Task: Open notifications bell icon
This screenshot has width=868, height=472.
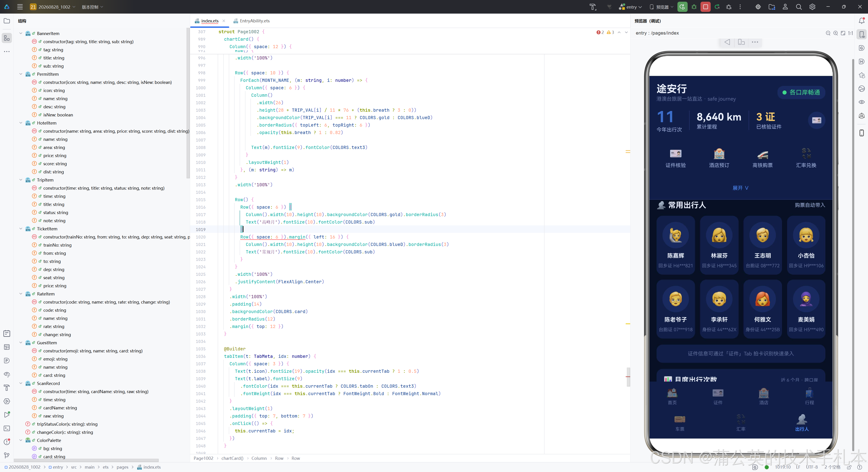Action: pyautogui.click(x=861, y=21)
